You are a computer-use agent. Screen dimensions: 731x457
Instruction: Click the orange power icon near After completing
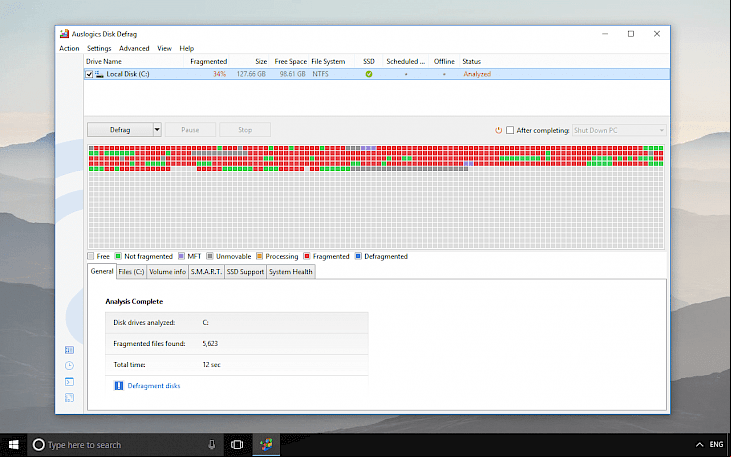point(498,130)
